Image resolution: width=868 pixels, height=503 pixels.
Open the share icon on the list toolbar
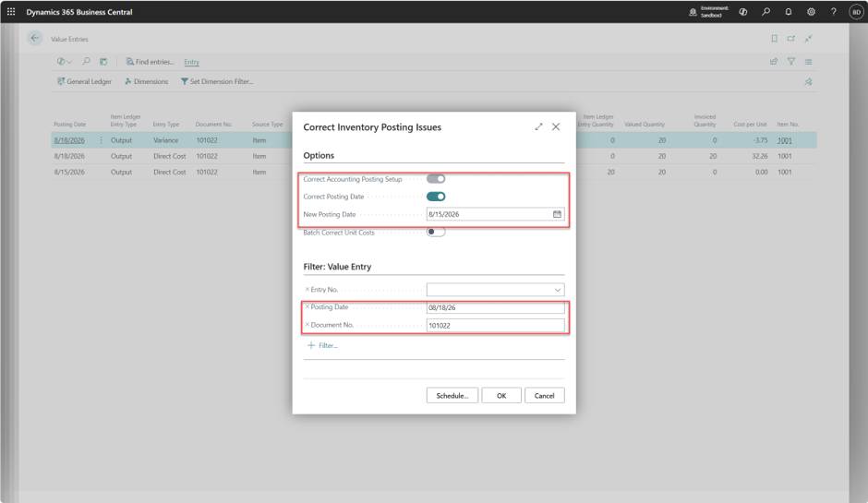pos(774,62)
